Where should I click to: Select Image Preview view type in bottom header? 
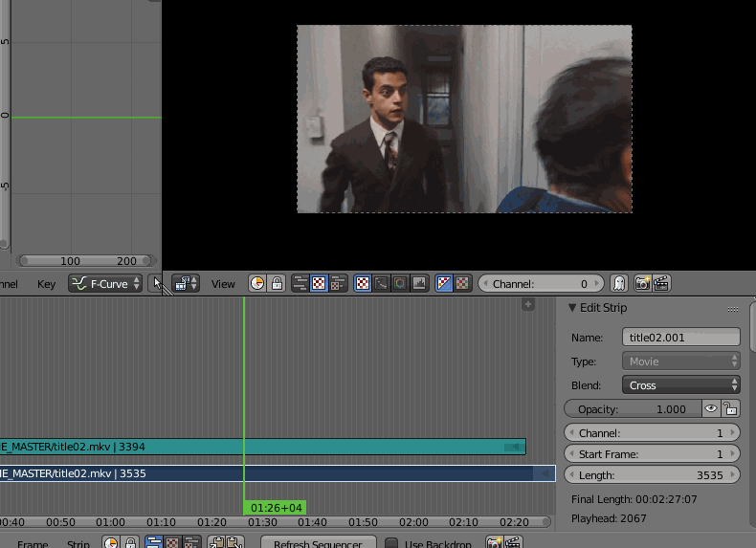click(172, 542)
